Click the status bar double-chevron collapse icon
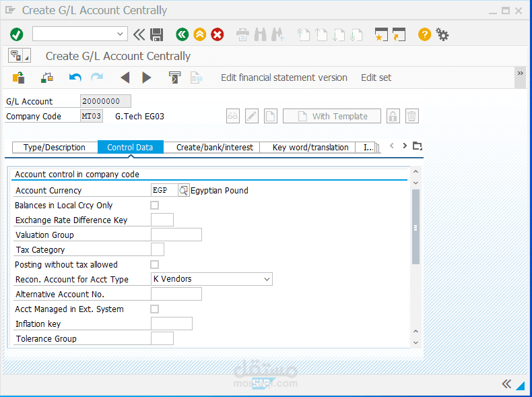The image size is (532, 397). tap(506, 384)
